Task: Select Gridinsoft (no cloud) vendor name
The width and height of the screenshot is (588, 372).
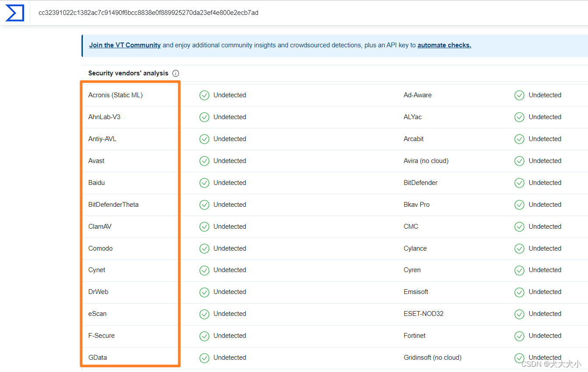Action: [432, 358]
